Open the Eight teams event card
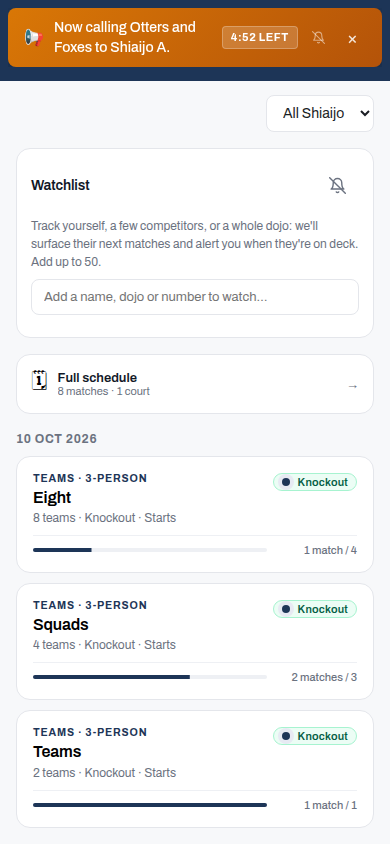This screenshot has height=844, width=390. tap(195, 515)
